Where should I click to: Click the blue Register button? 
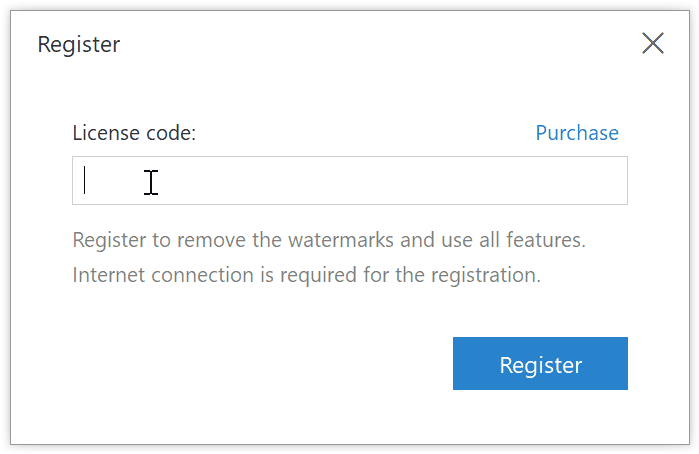tap(540, 363)
